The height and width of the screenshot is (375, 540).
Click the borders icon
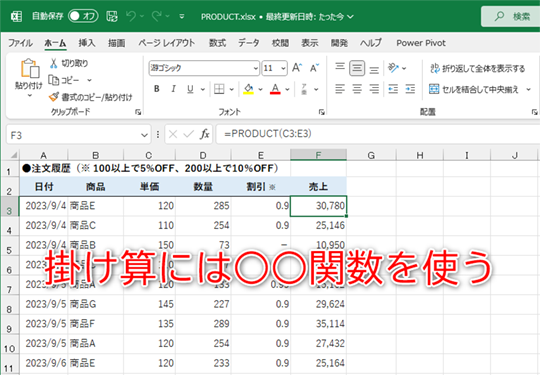(x=219, y=89)
